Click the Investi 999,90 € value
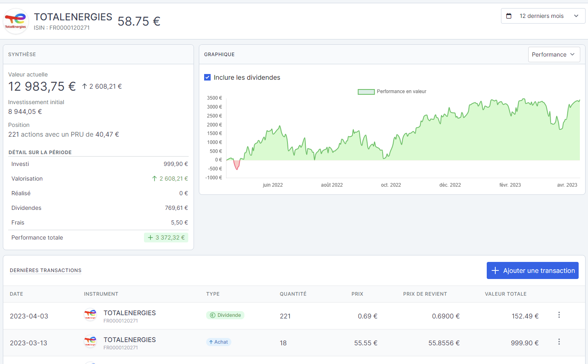The height and width of the screenshot is (364, 588). pyautogui.click(x=176, y=164)
